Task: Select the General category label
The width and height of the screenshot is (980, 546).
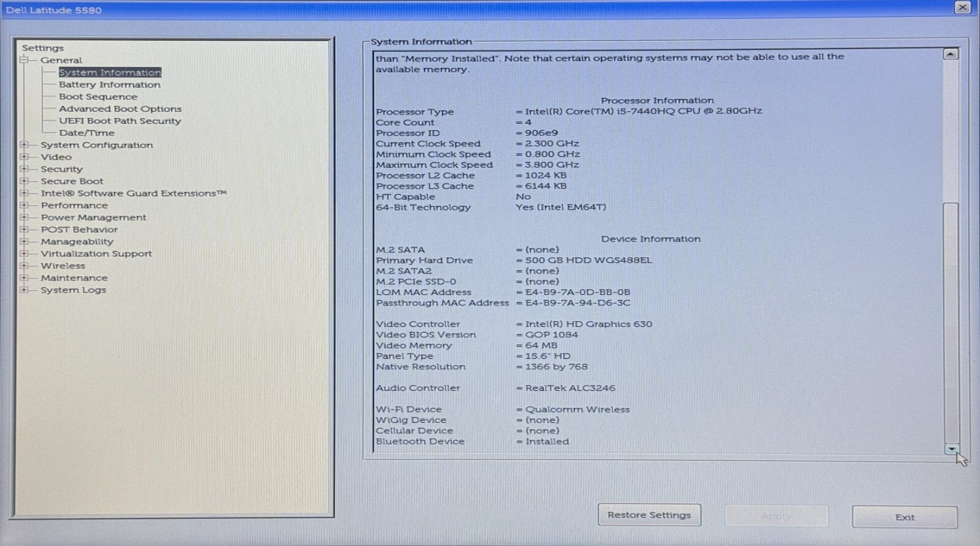Action: (61, 60)
